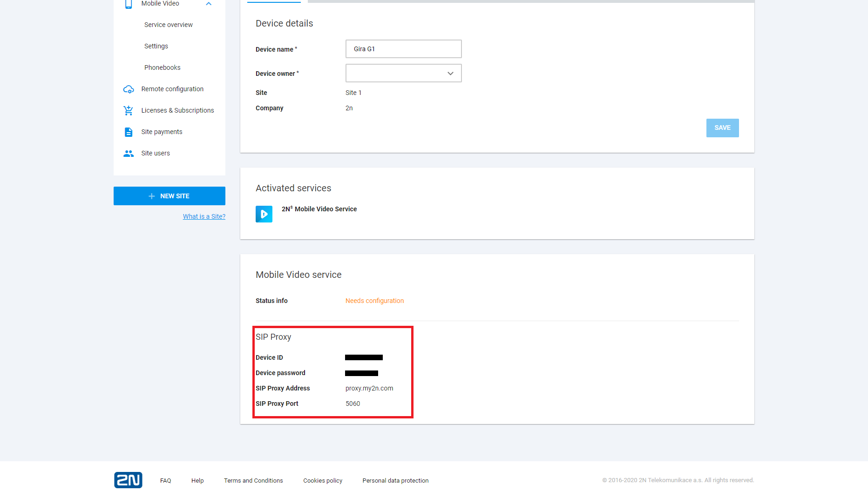Open the Device owner dropdown
The height and width of the screenshot is (498, 868).
[403, 74]
